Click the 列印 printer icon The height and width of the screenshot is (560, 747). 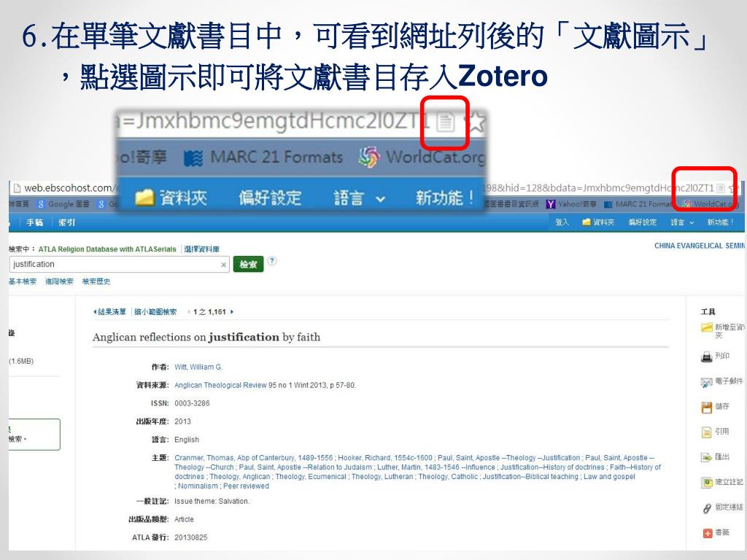706,356
